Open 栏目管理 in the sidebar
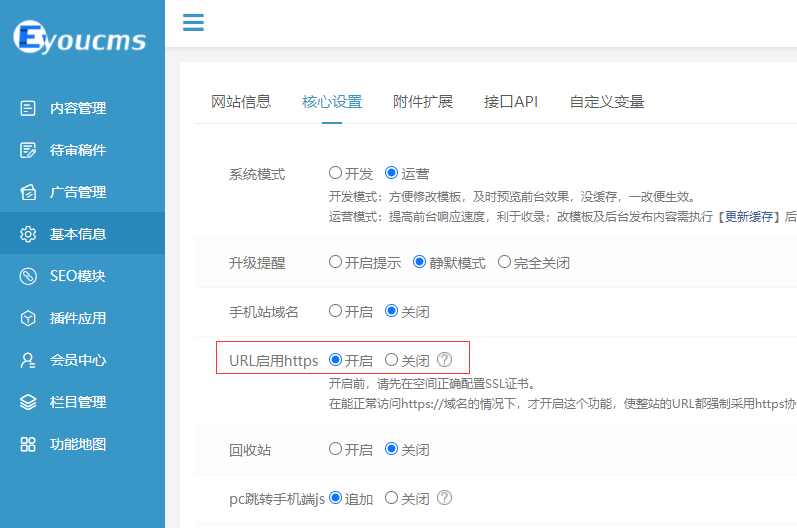The width and height of the screenshot is (797, 528). pos(77,402)
